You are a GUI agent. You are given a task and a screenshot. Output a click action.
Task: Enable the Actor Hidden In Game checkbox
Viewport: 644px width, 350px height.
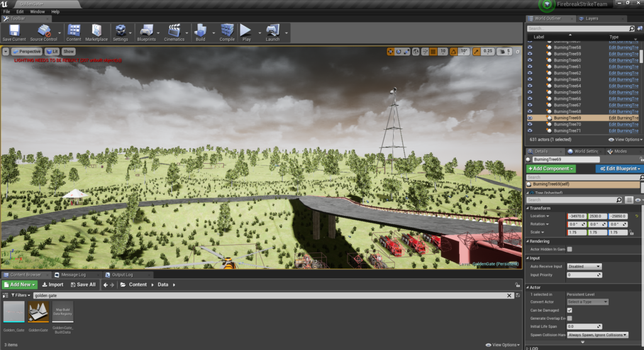570,249
